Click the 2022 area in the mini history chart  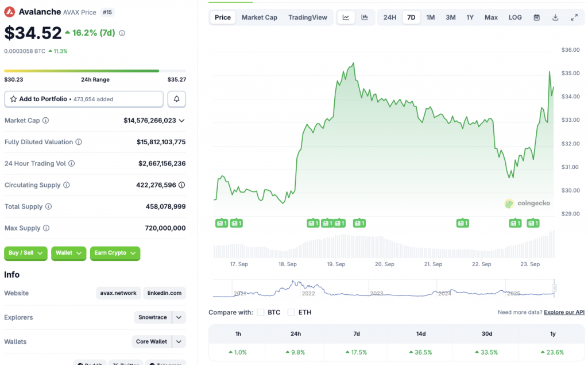click(308, 293)
